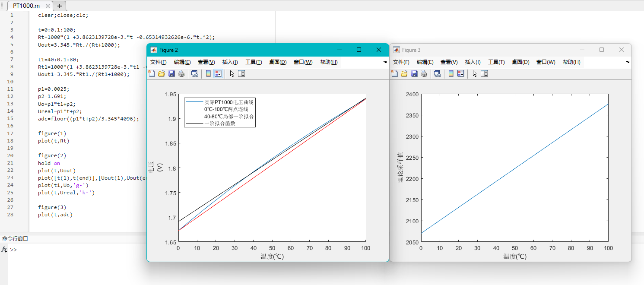Click code line t=0:0.1:100;
This screenshot has height=285, width=644.
57,30
